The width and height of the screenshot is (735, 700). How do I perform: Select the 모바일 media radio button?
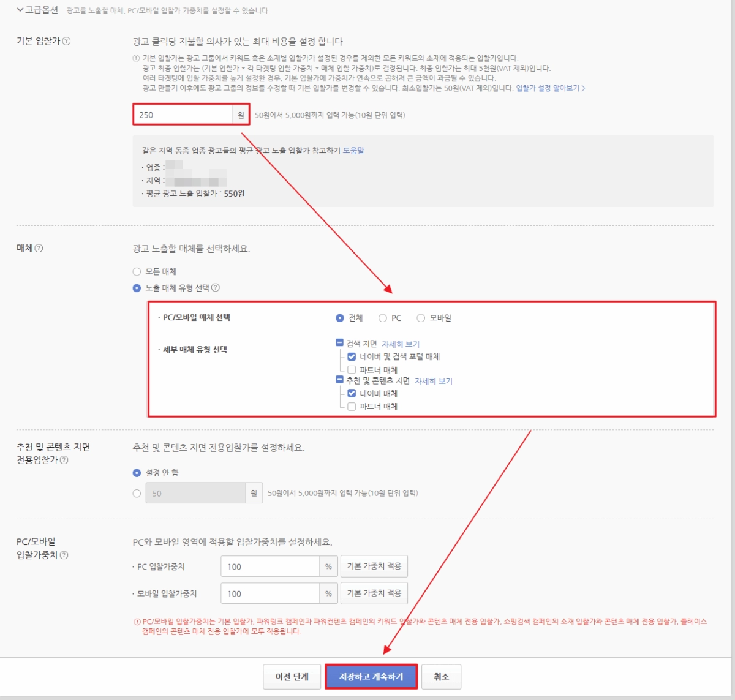[x=420, y=317]
